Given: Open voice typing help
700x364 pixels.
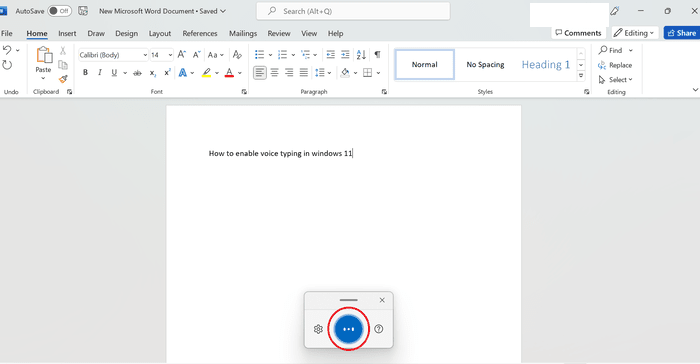Looking at the screenshot, I should [379, 329].
